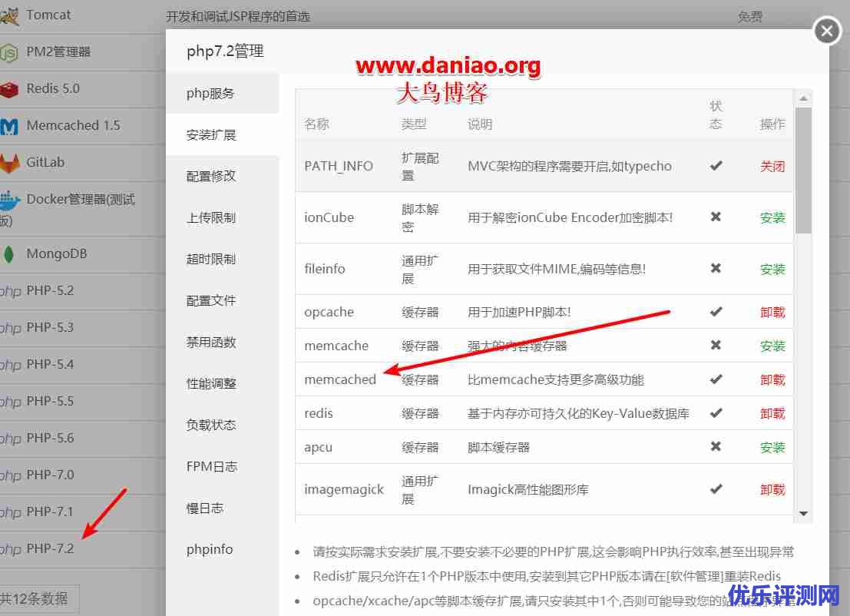
Task: Select the 安装扩展 tab
Action: click(222, 134)
